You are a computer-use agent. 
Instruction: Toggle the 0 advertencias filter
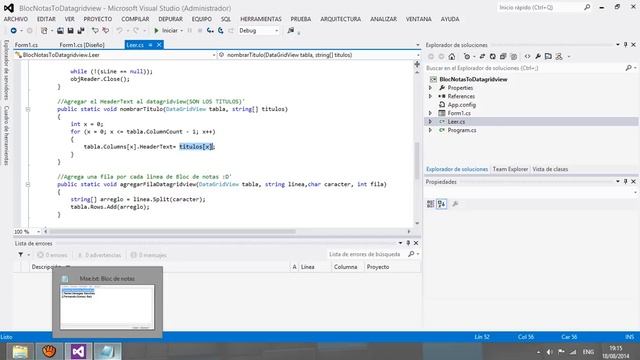click(x=99, y=255)
